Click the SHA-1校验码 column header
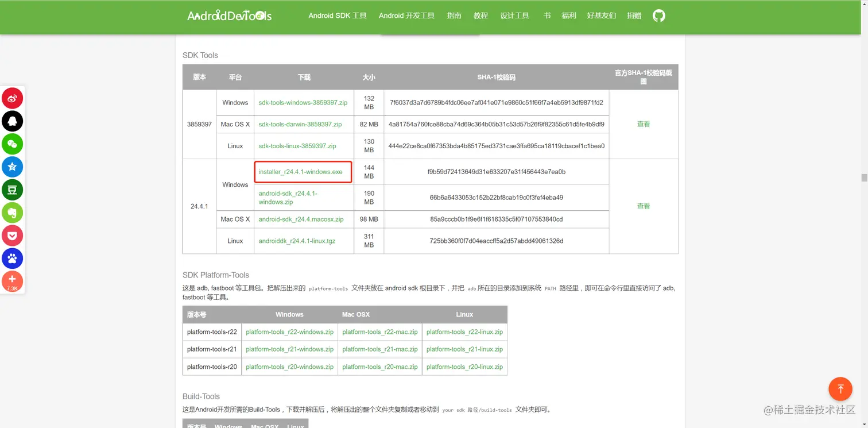 pyautogui.click(x=497, y=77)
